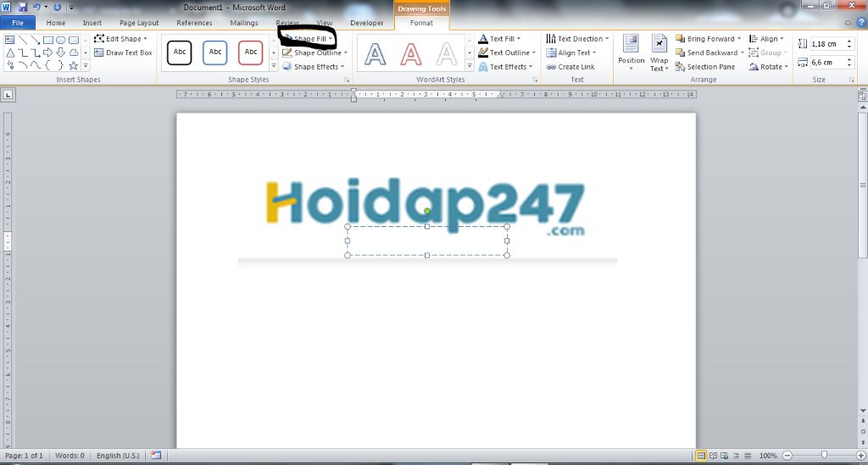
Task: Open the Edit Shape dropdown
Action: tap(120, 39)
